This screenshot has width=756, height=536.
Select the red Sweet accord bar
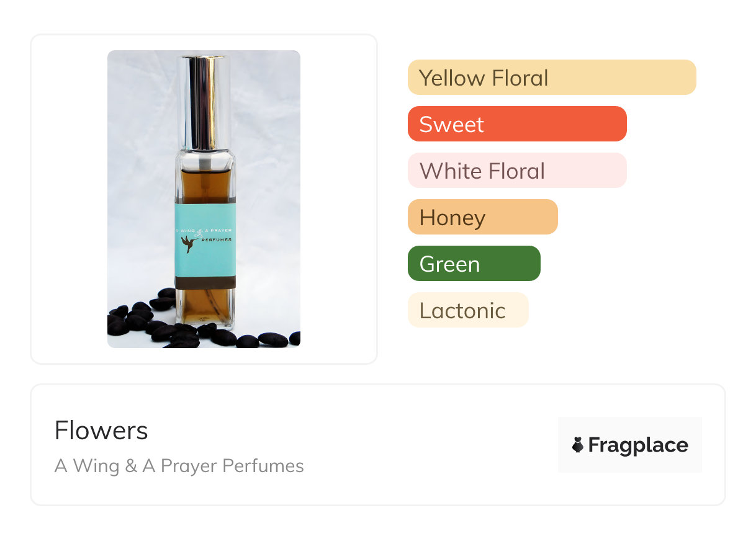[x=516, y=124]
